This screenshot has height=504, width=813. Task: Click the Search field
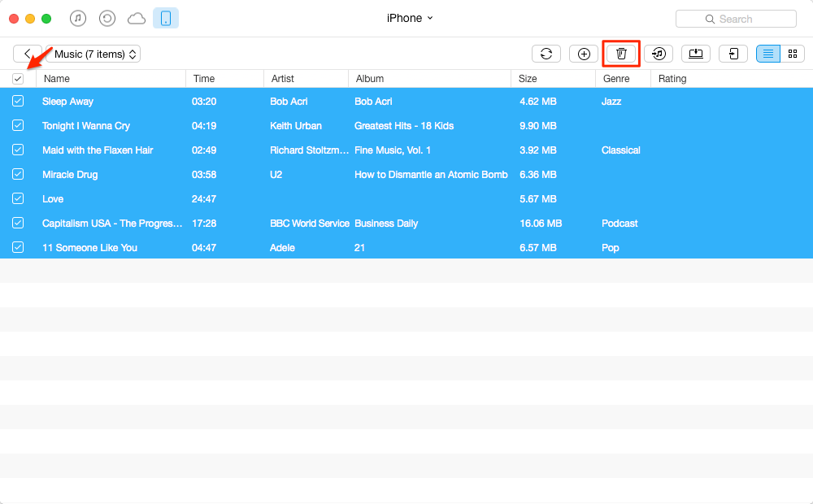click(x=736, y=19)
